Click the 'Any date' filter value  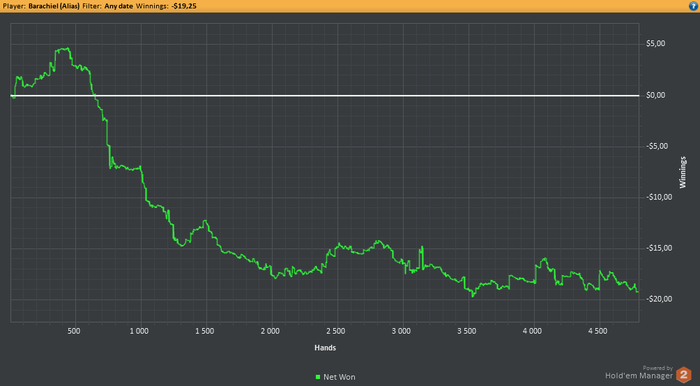pos(119,6)
